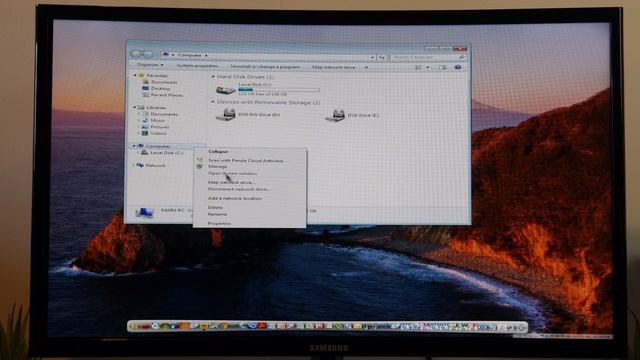Open the DVD RW Drive (D:) icon
The image size is (640, 360).
[226, 115]
